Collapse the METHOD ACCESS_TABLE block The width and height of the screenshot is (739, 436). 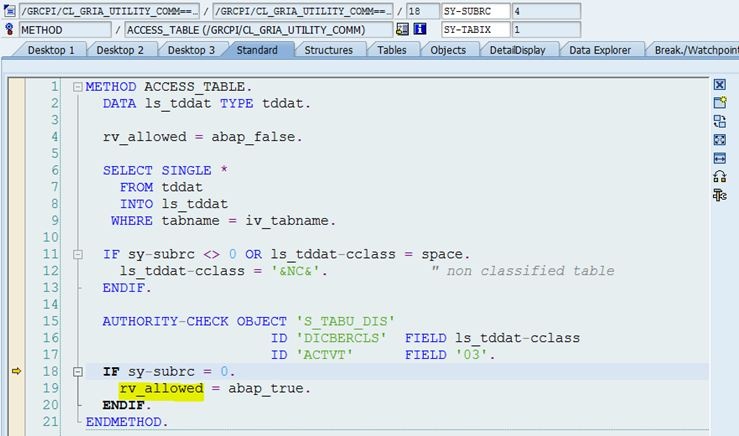pos(78,87)
